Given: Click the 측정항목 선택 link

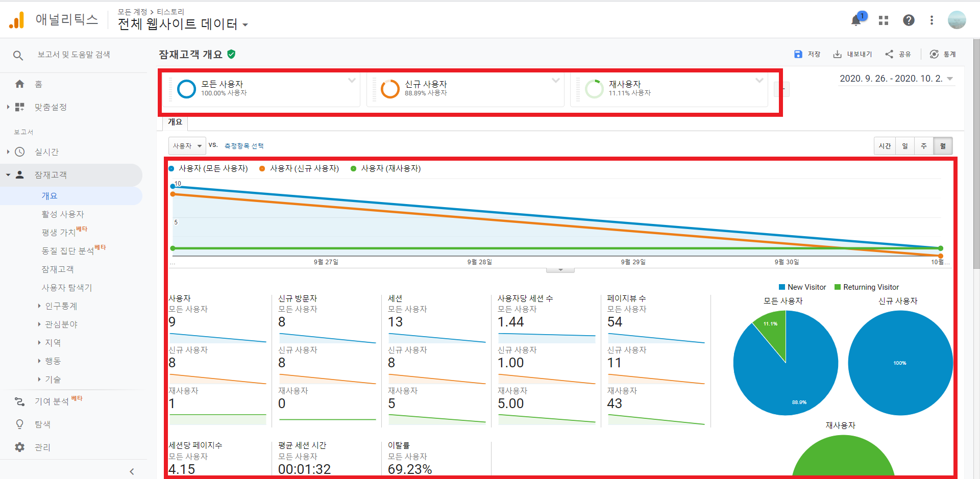Looking at the screenshot, I should 244,146.
